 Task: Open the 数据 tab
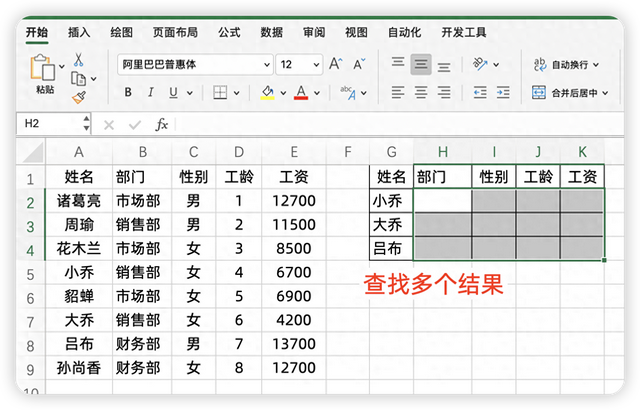(272, 32)
